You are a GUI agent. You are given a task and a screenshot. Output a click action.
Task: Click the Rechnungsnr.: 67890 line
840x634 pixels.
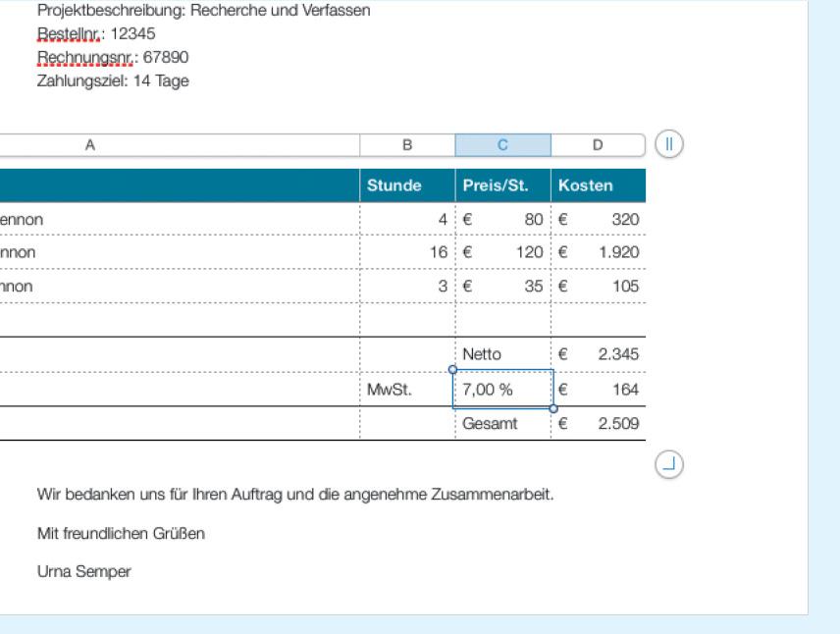113,57
